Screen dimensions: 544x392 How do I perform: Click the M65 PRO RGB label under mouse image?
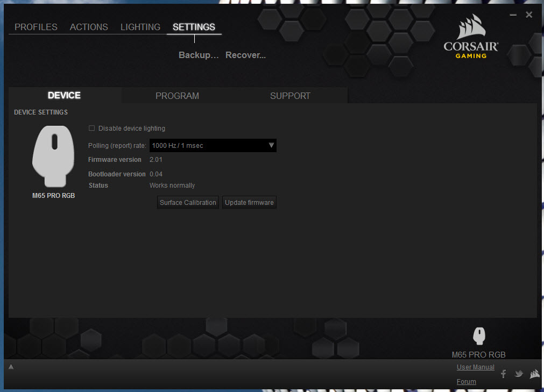(53, 196)
